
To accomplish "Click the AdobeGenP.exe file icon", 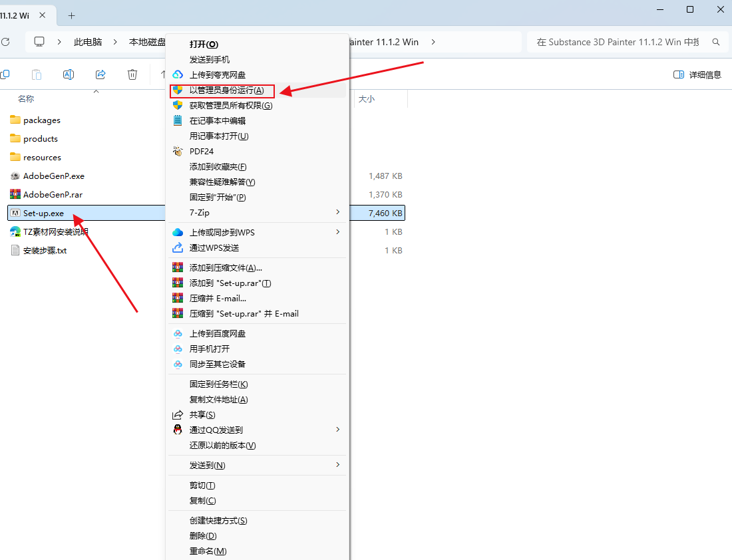I will click(x=15, y=176).
